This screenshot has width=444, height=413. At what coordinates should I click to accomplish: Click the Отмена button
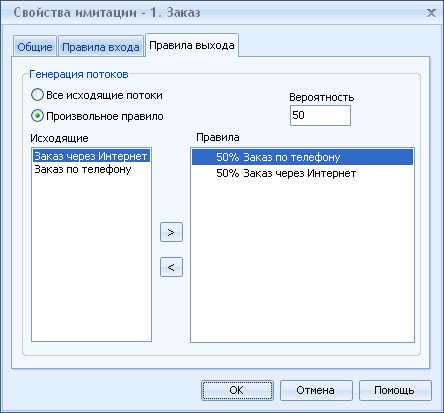click(316, 390)
